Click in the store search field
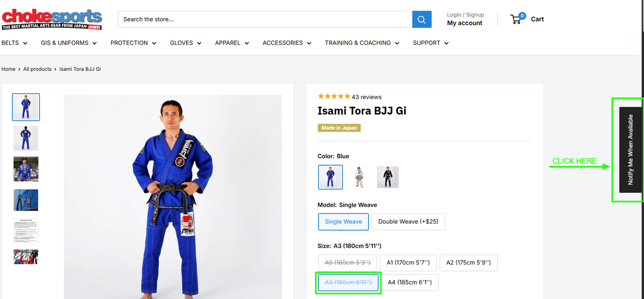644x299 pixels. click(265, 19)
